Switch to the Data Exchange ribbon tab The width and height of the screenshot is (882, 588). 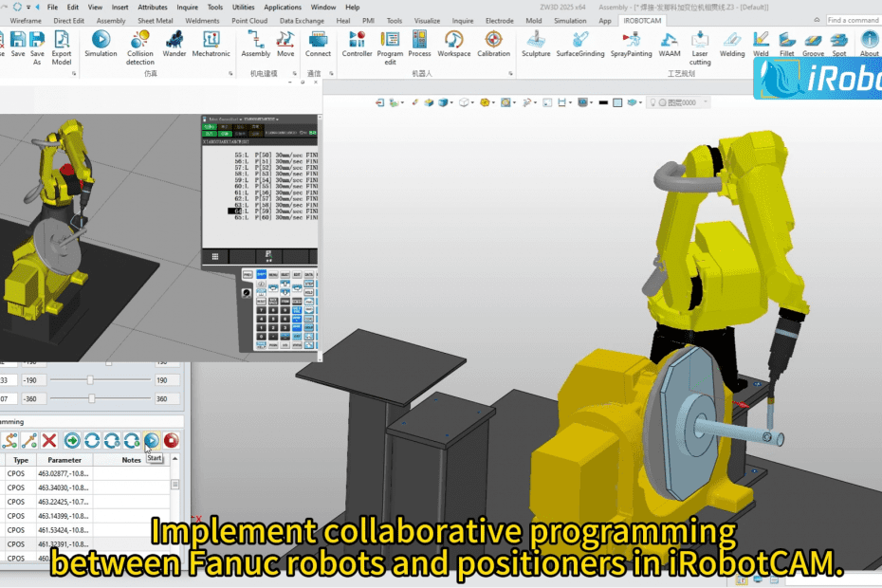[303, 21]
